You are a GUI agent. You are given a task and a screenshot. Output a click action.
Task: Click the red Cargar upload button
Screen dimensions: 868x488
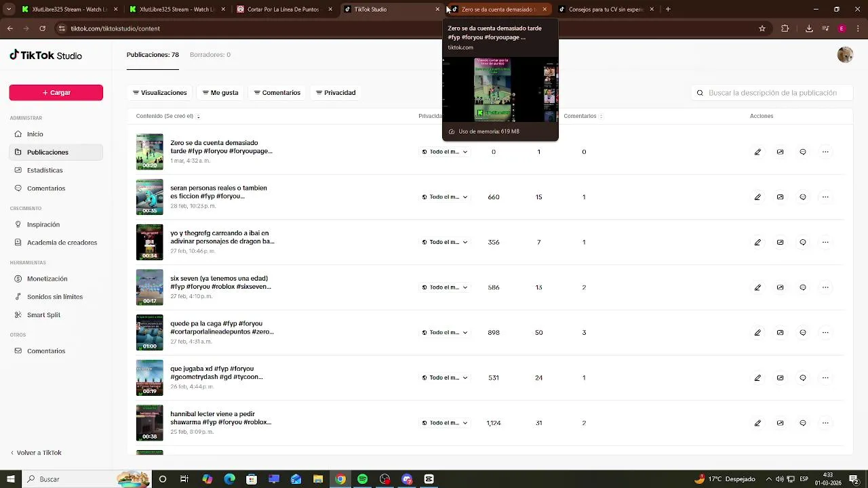(x=56, y=93)
